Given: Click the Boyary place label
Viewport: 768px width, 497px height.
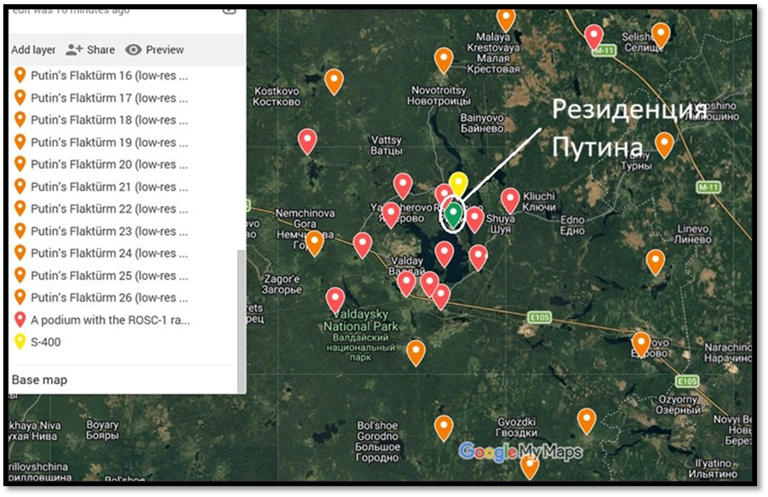Looking at the screenshot, I should pos(102,430).
